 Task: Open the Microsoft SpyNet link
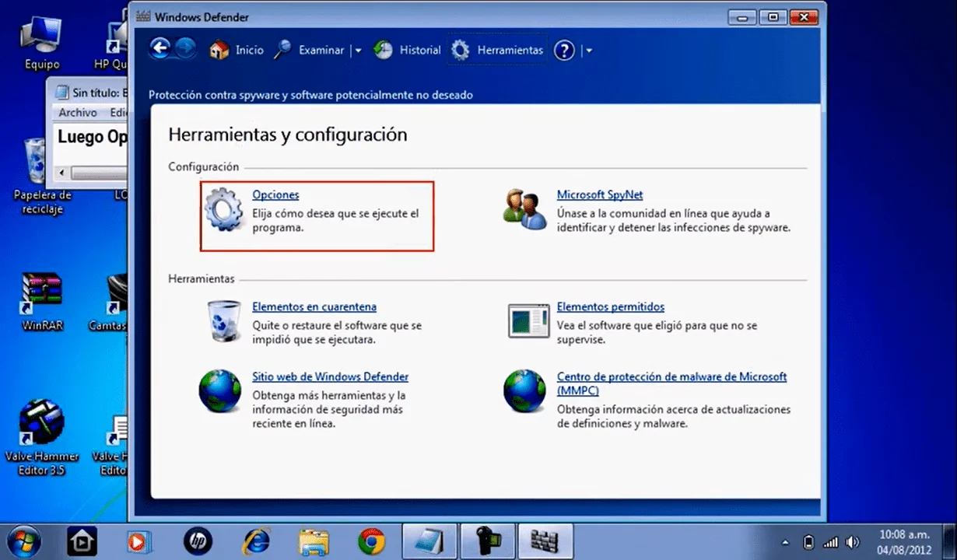[x=599, y=195]
